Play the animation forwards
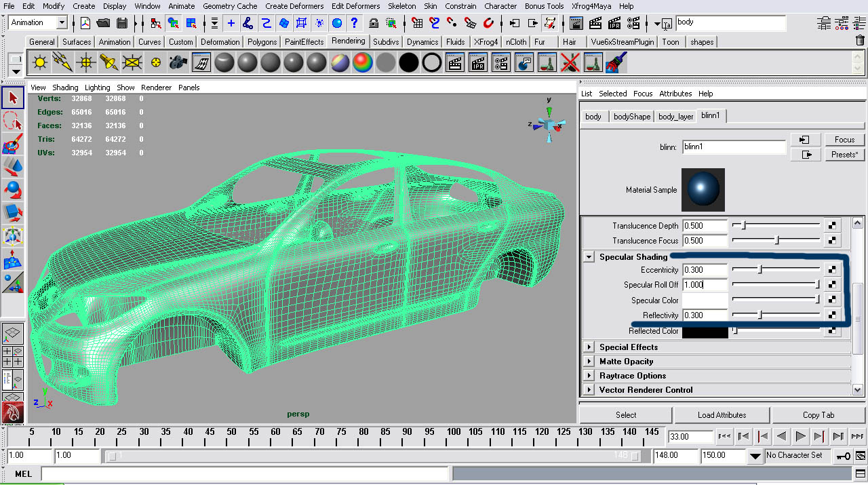This screenshot has width=868, height=485. click(x=800, y=436)
